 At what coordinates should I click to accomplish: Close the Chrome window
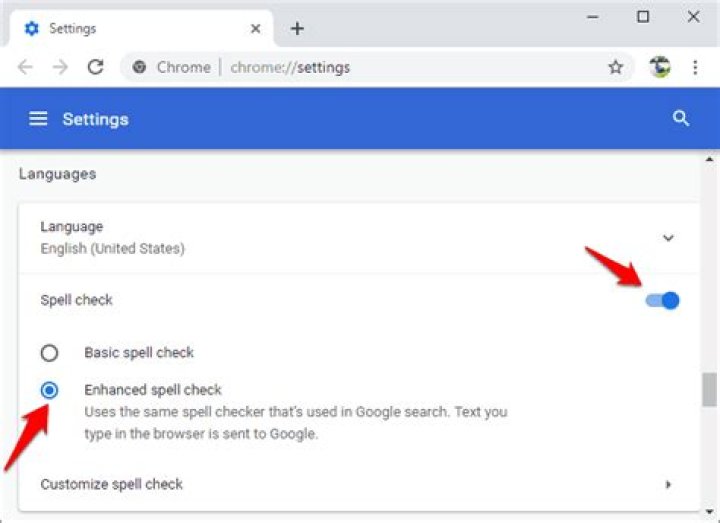pos(693,17)
